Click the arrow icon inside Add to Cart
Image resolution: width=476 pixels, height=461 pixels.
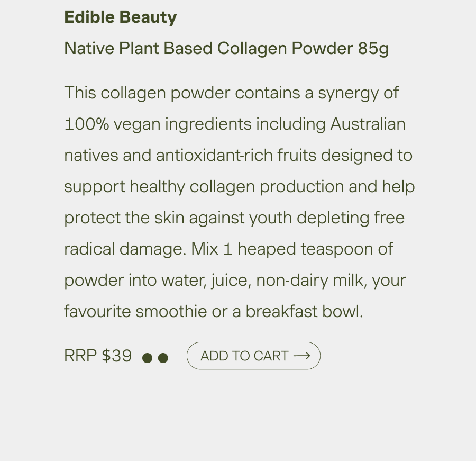coord(302,356)
